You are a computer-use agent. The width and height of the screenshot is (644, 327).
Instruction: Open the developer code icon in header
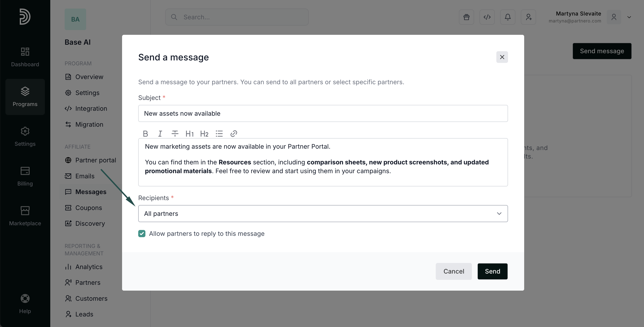tap(487, 17)
